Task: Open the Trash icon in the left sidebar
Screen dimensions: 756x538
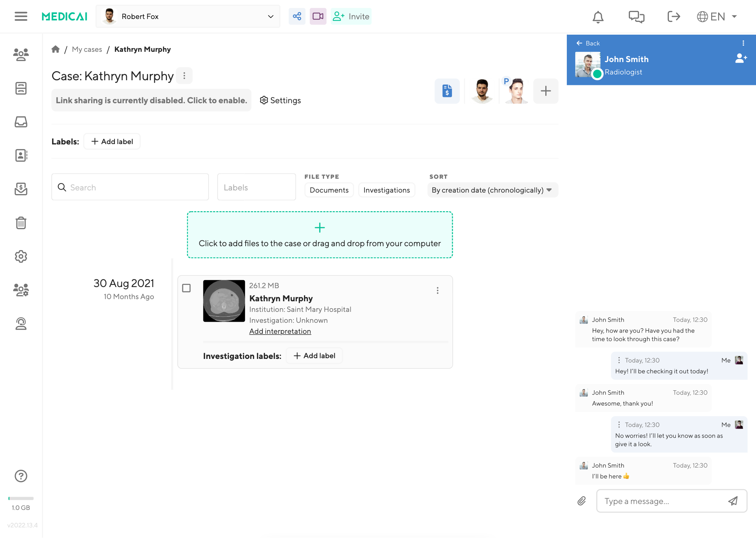Action: [21, 223]
